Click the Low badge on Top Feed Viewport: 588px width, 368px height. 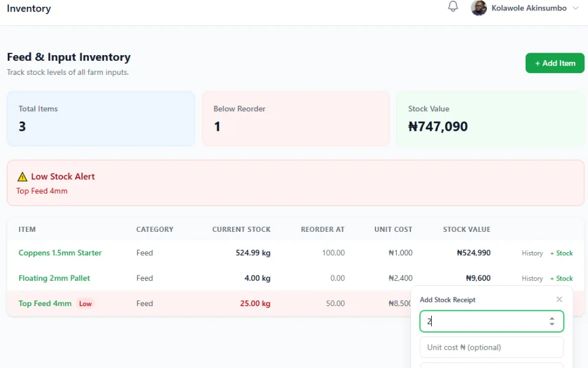pyautogui.click(x=85, y=304)
